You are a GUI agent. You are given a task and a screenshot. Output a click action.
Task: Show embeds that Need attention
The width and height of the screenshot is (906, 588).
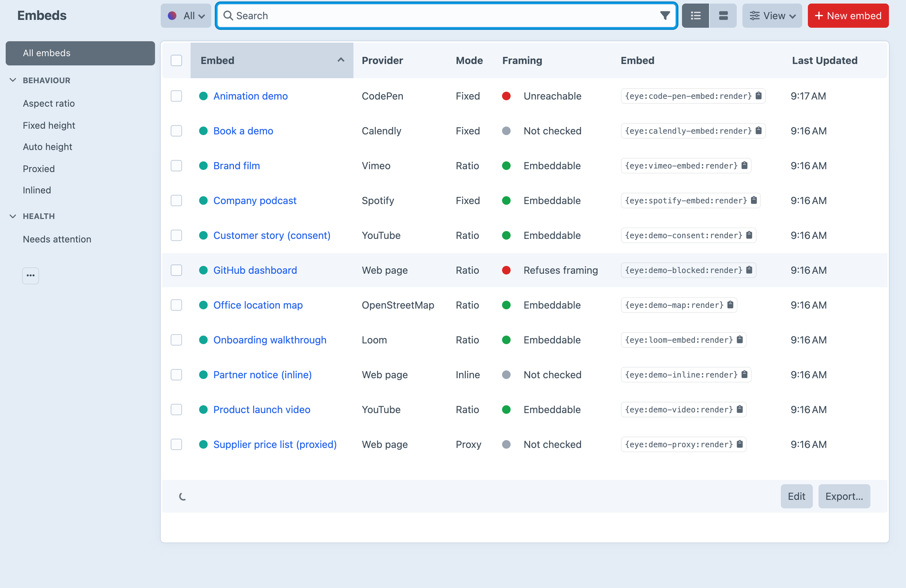tap(57, 239)
